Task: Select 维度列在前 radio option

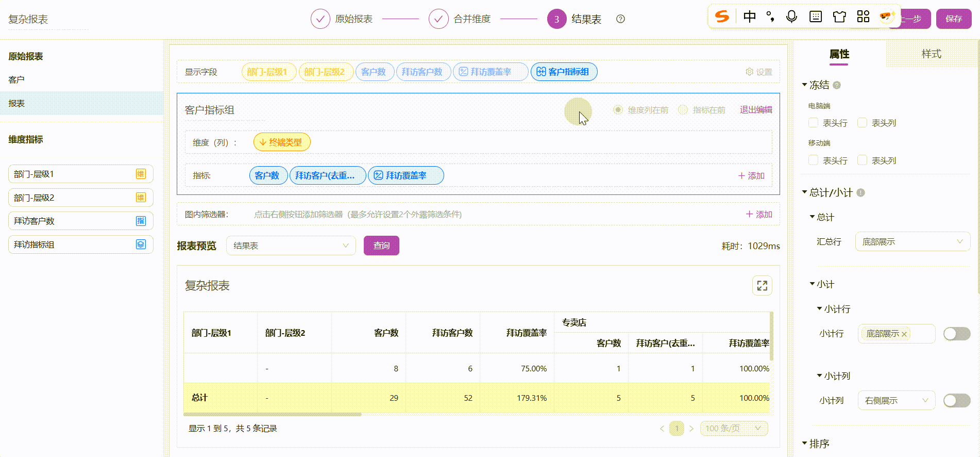Action: (x=618, y=110)
